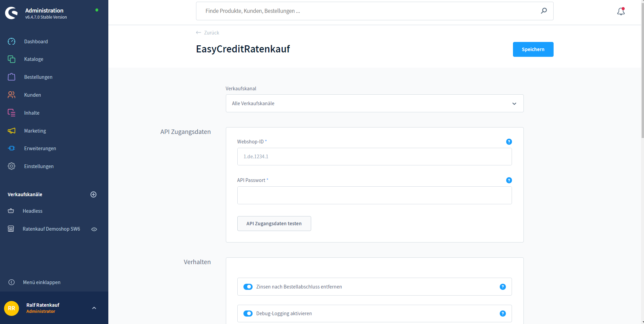The width and height of the screenshot is (644, 324).
Task: Open help tooltip for API Passwort
Action: [509, 180]
